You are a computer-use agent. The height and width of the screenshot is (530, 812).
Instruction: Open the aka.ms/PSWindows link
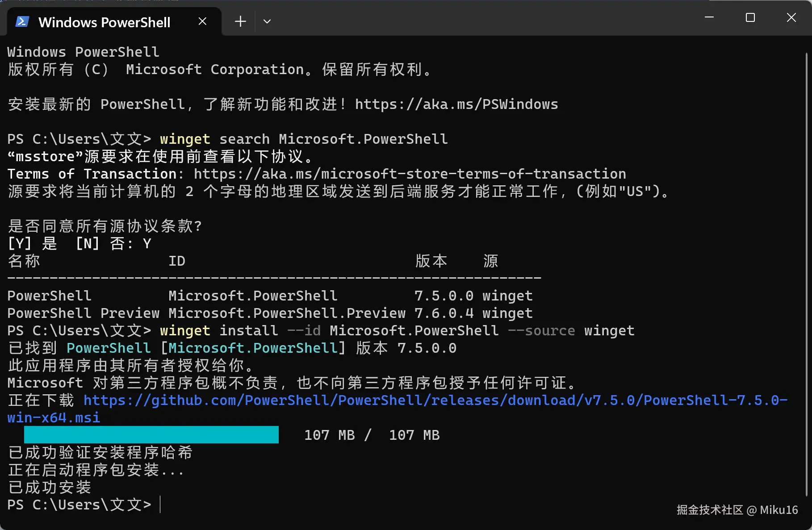click(x=456, y=104)
